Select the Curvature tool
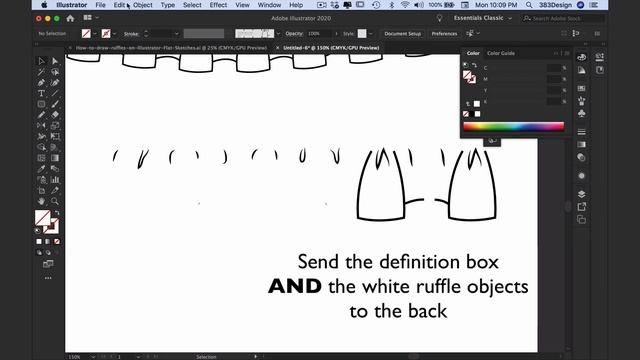This screenshot has width=640, height=360. click(55, 82)
